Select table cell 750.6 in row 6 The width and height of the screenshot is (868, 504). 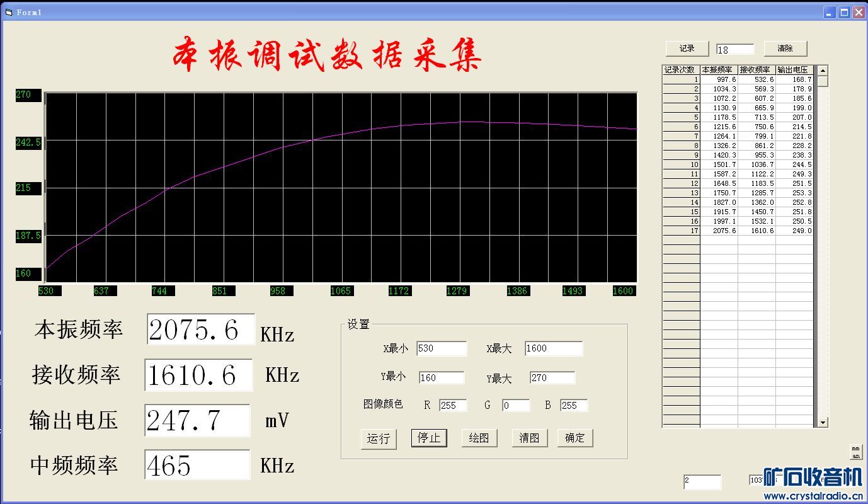[x=757, y=127]
